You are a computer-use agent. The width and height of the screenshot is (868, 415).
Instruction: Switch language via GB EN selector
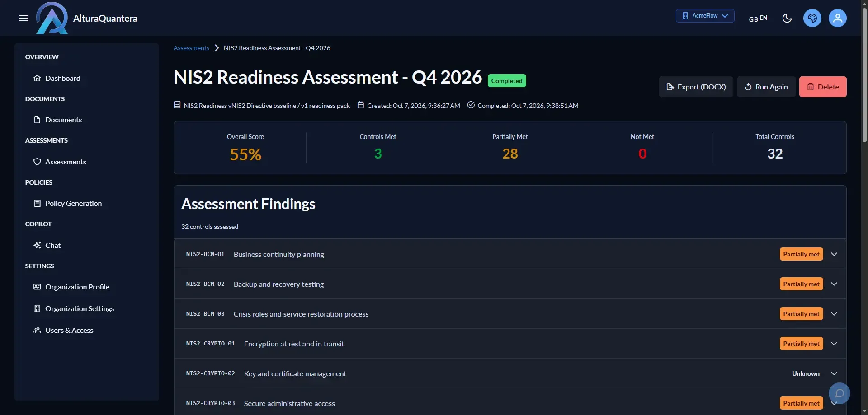pos(758,19)
